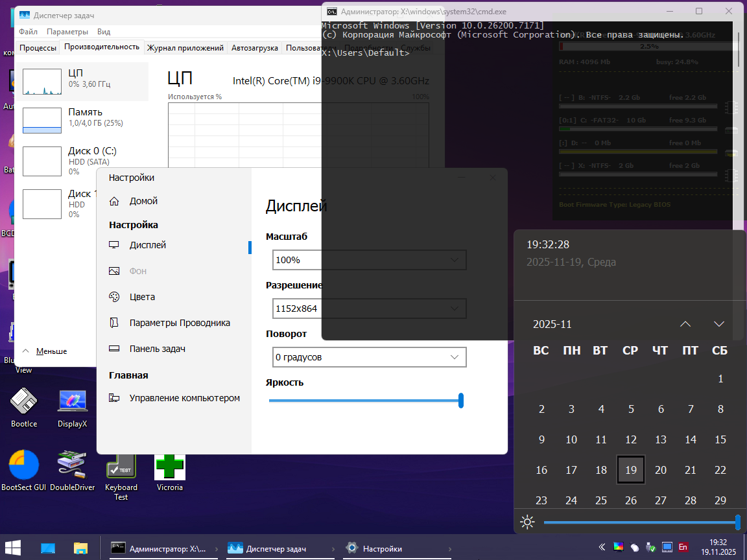
Task: Select November 20 in the calendar
Action: click(661, 470)
